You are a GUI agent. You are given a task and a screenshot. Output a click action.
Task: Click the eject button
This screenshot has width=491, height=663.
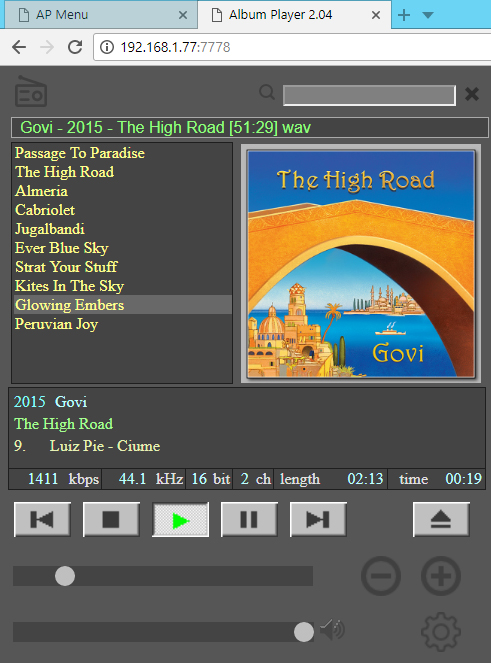(441, 519)
